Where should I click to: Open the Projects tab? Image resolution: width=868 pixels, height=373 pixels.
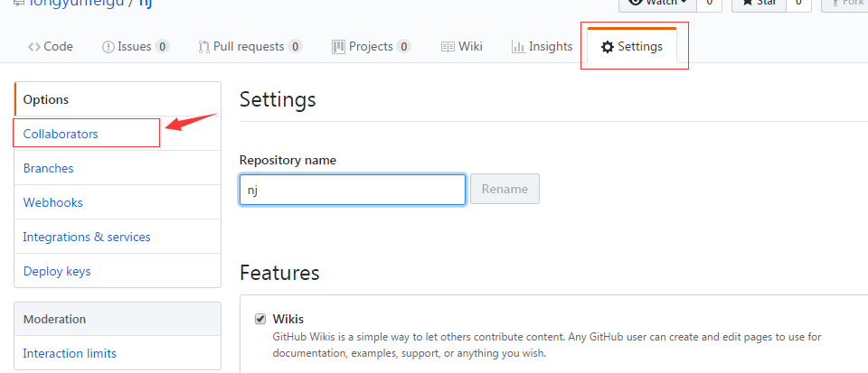[371, 46]
